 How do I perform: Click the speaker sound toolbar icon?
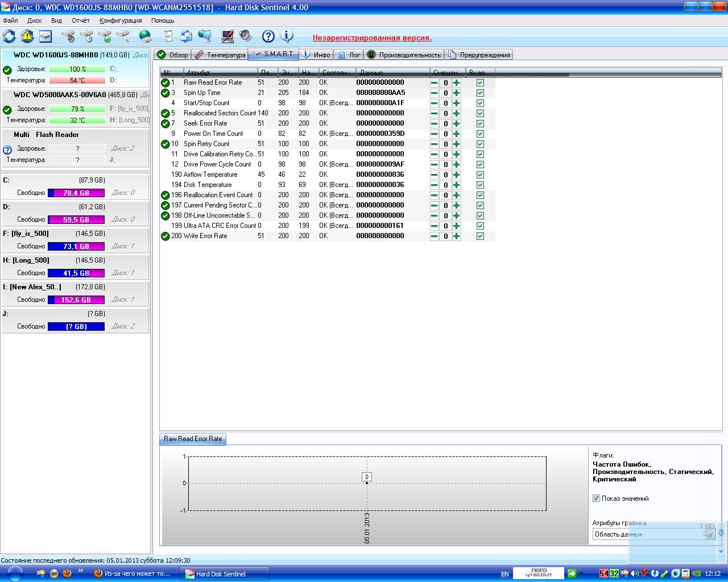246,36
